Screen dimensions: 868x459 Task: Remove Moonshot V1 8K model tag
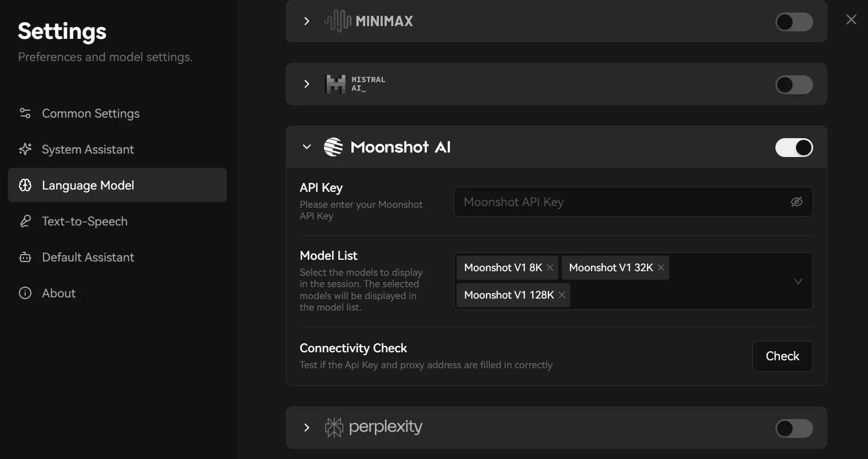[x=550, y=268]
